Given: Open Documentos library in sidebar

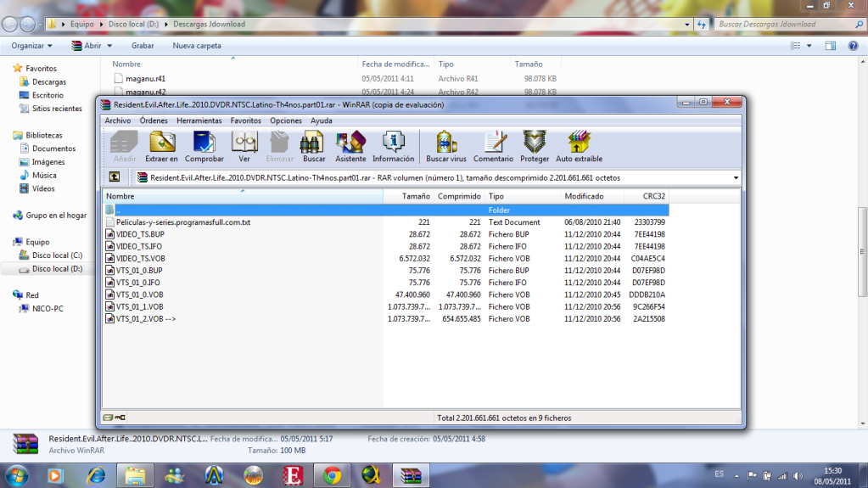Looking at the screenshot, I should point(53,149).
